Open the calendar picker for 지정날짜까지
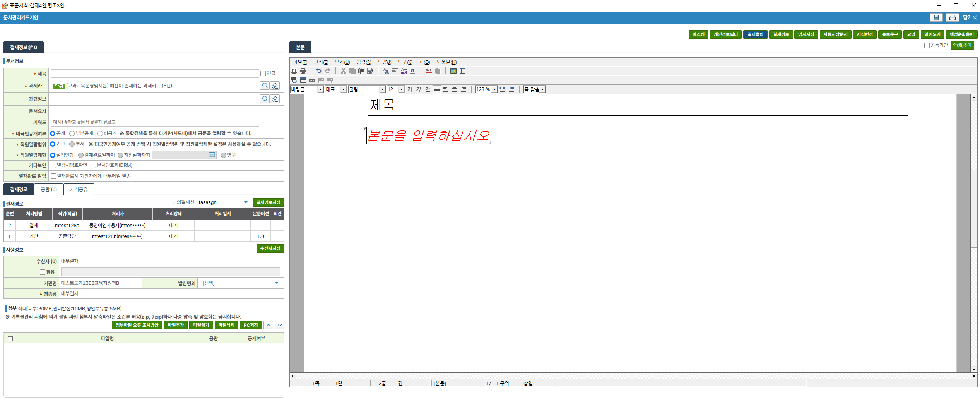This screenshot has width=980, height=401. 212,155
